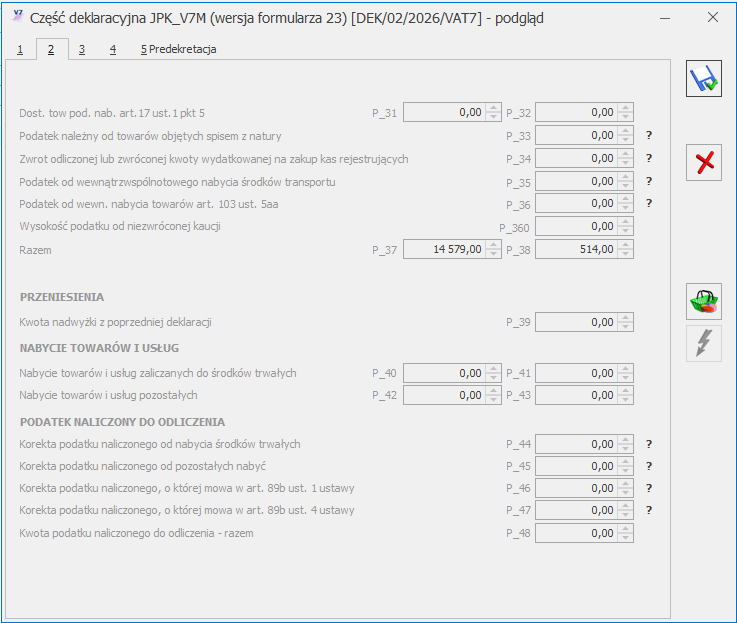This screenshot has width=737, height=623.
Task: Click the PRZENIESIENIA section heading
Action: point(62,297)
